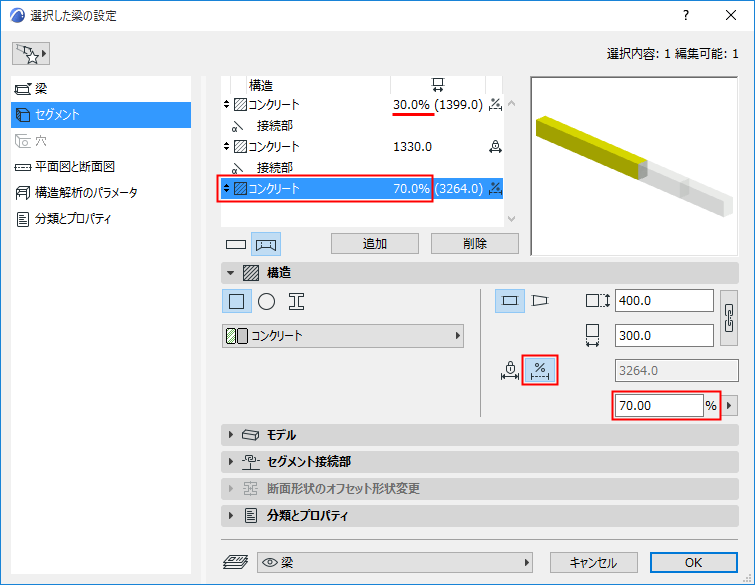
Task: Click the segment length column header icon
Action: [x=438, y=85]
